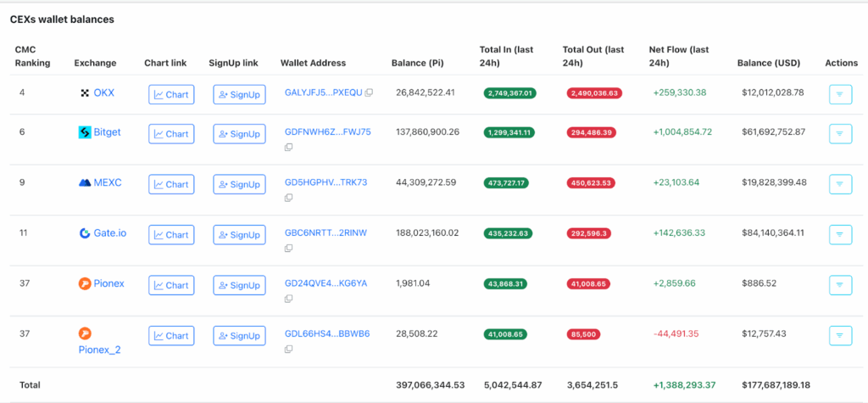Open the Pionex_2 row actions filter icon

(840, 335)
